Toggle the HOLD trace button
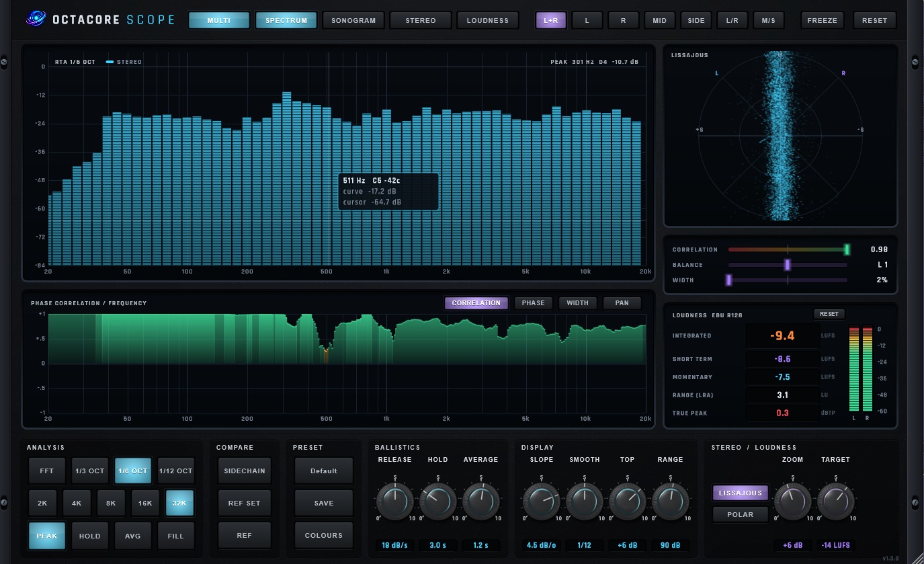Image resolution: width=924 pixels, height=564 pixels. pyautogui.click(x=90, y=536)
